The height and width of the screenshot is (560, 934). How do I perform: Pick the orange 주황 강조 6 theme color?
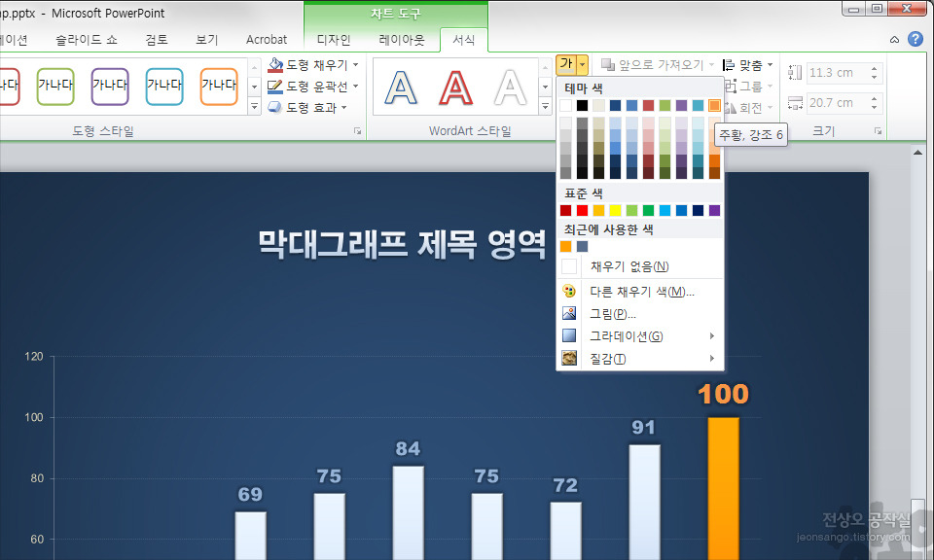[714, 105]
